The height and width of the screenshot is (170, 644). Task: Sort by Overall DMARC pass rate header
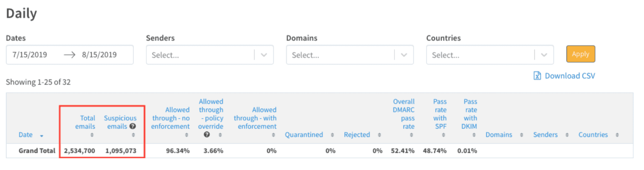coord(403,114)
